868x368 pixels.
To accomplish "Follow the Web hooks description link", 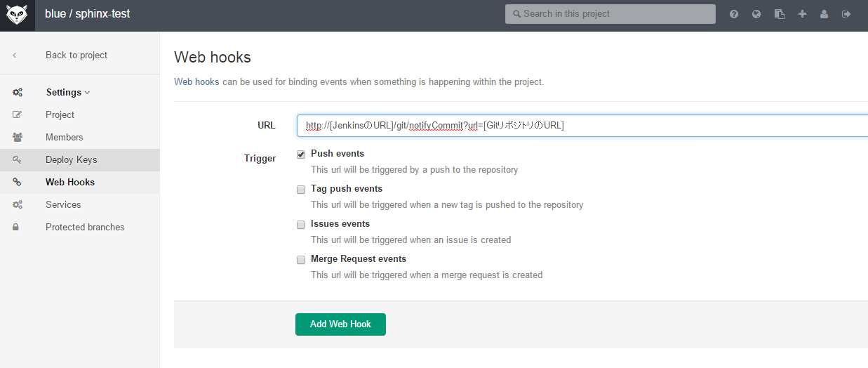I will pyautogui.click(x=196, y=81).
